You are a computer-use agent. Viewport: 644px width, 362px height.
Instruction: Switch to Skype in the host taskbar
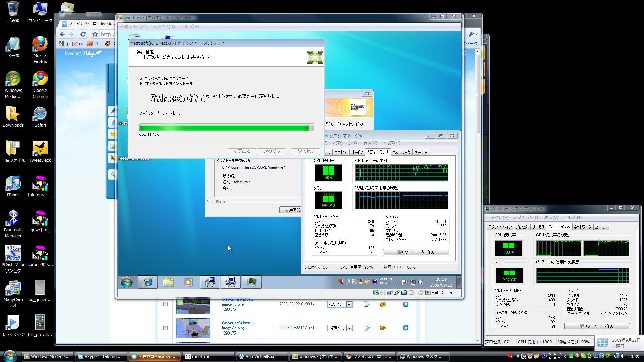pos(102,357)
